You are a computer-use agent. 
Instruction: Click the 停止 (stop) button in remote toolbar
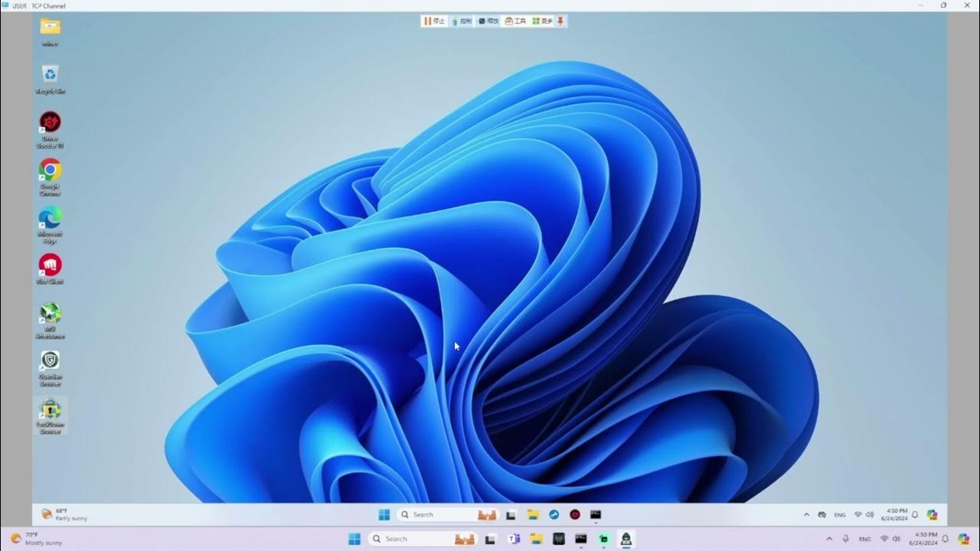(434, 21)
